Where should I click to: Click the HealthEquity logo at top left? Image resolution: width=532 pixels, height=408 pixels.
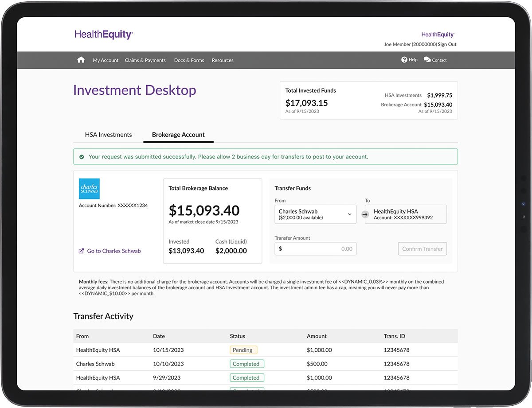pyautogui.click(x=104, y=35)
